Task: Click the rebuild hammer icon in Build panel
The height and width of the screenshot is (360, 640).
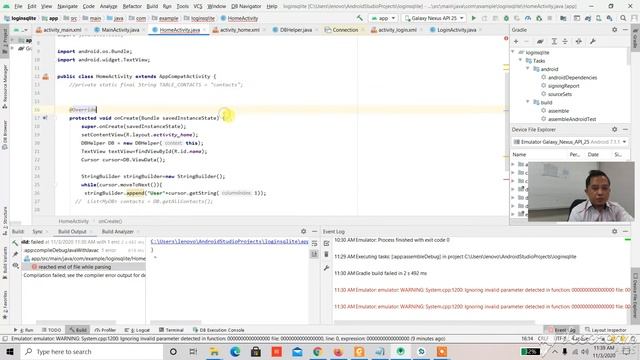Action: (x=16, y=243)
